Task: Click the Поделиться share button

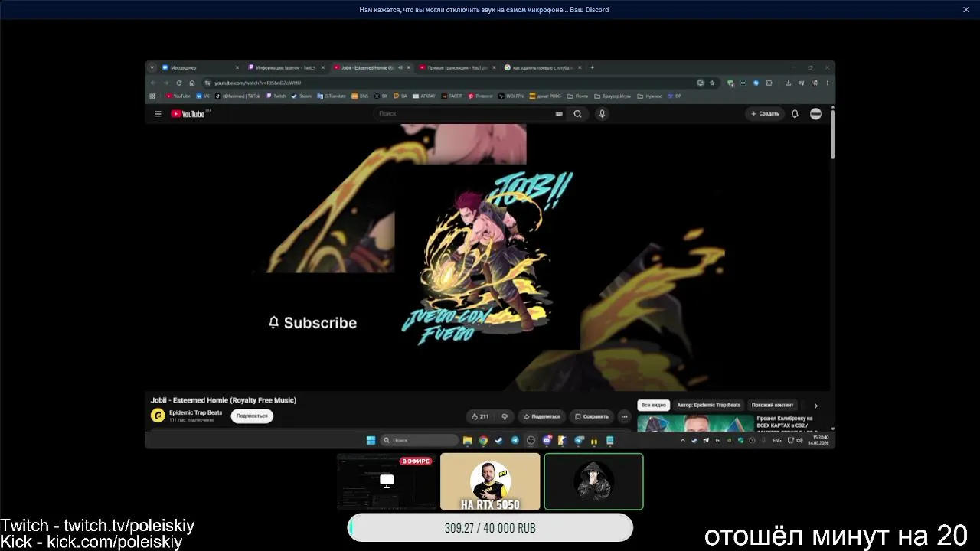Action: [x=541, y=416]
